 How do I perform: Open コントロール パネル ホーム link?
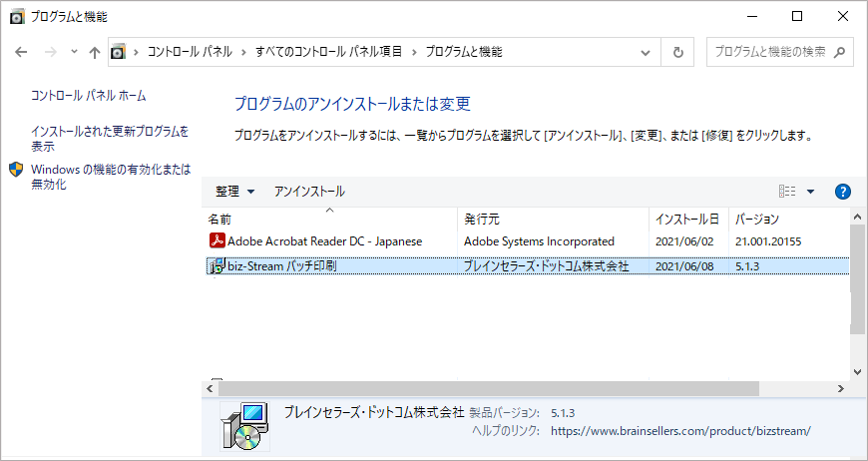(89, 96)
